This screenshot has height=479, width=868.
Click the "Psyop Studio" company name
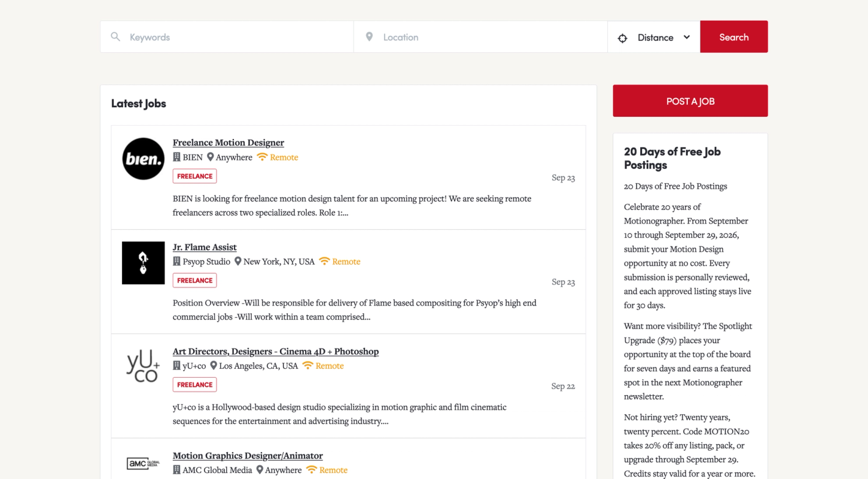206,262
